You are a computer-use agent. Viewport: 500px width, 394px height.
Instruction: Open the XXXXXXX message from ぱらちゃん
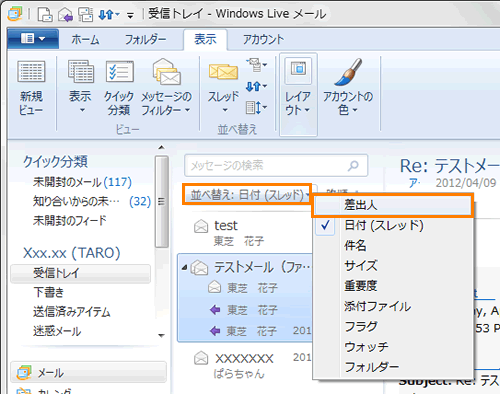click(x=245, y=366)
